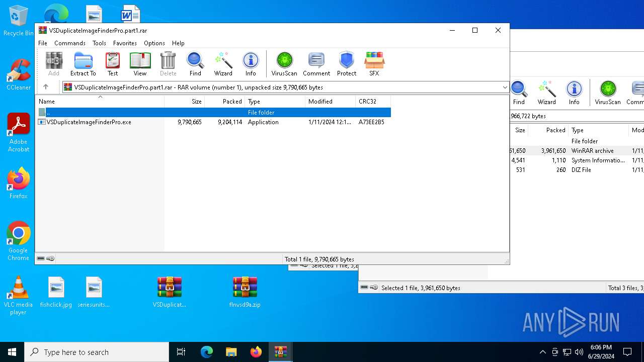
Task: Launch the Wizard in front window
Action: tap(223, 64)
